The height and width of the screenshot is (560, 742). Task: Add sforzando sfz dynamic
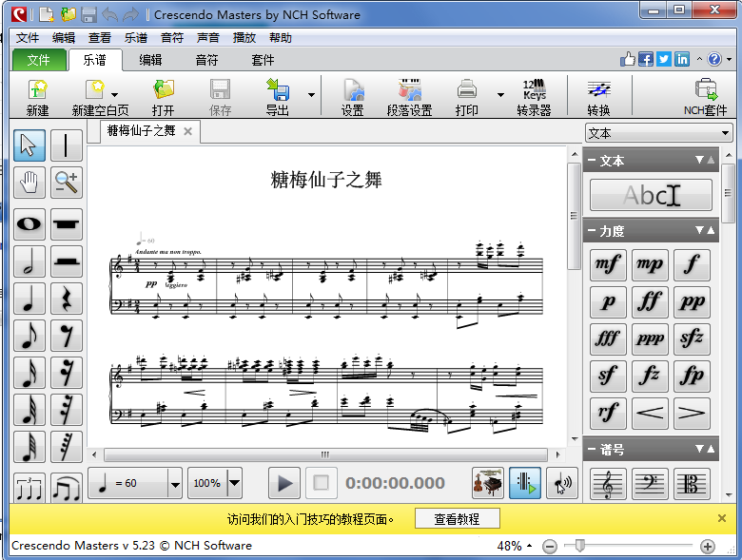[x=692, y=339]
